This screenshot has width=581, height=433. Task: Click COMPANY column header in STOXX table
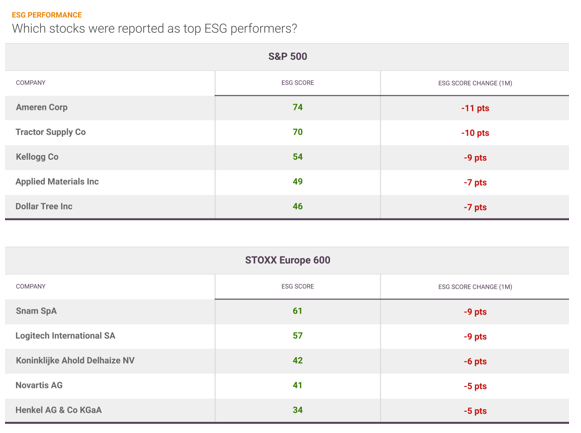[30, 286]
